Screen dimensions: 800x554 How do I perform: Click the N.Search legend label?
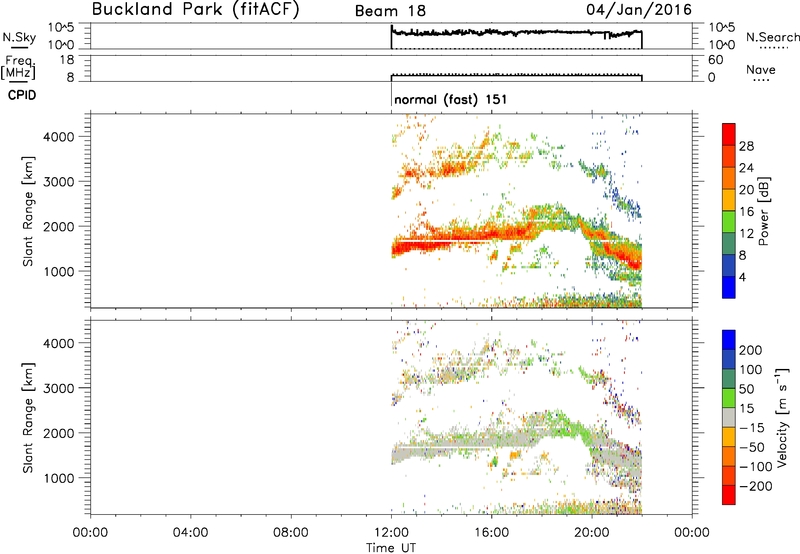click(772, 37)
